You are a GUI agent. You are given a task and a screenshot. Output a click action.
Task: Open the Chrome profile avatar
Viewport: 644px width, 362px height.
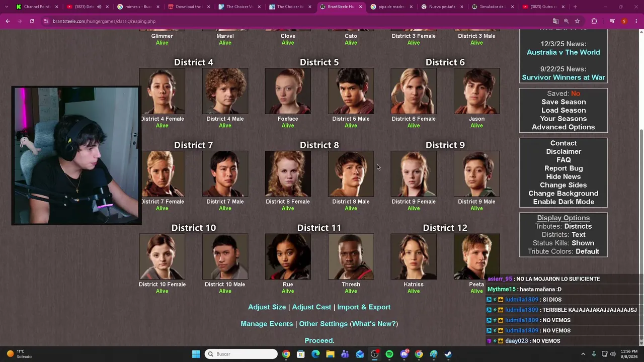coord(624,21)
